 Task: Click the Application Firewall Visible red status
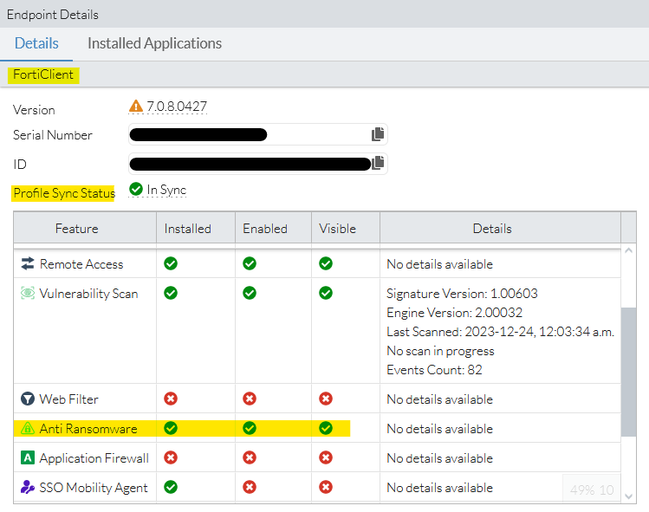tap(326, 458)
